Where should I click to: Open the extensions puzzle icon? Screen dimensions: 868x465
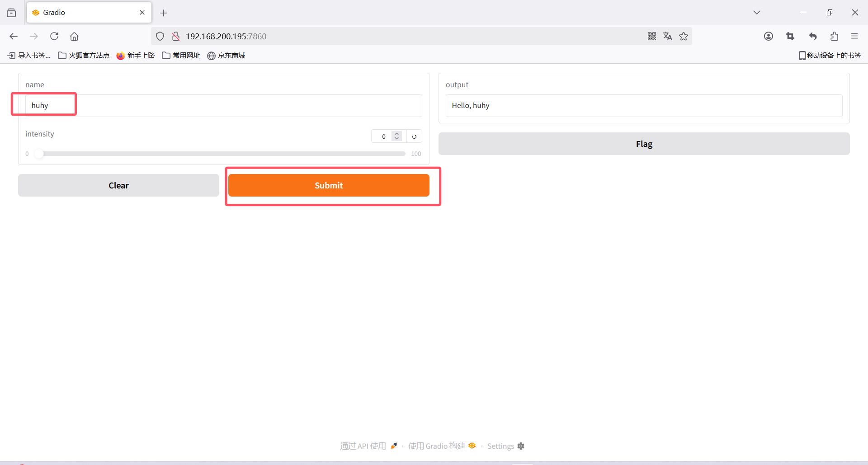pos(834,36)
